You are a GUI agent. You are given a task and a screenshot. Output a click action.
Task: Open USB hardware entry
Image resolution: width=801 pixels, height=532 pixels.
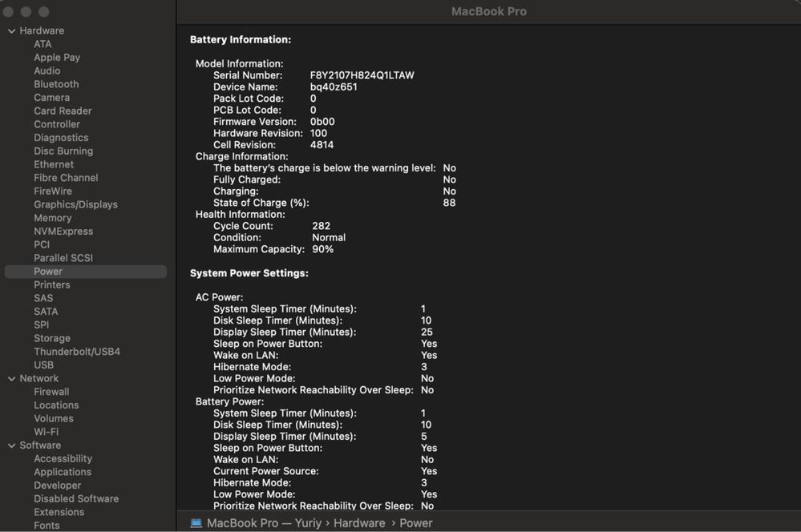point(43,365)
